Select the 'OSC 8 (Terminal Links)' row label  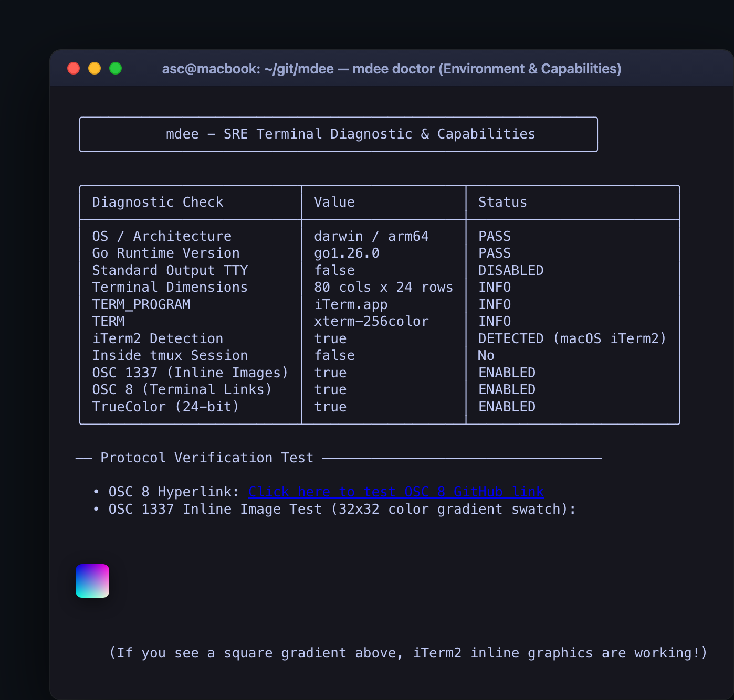point(182,389)
